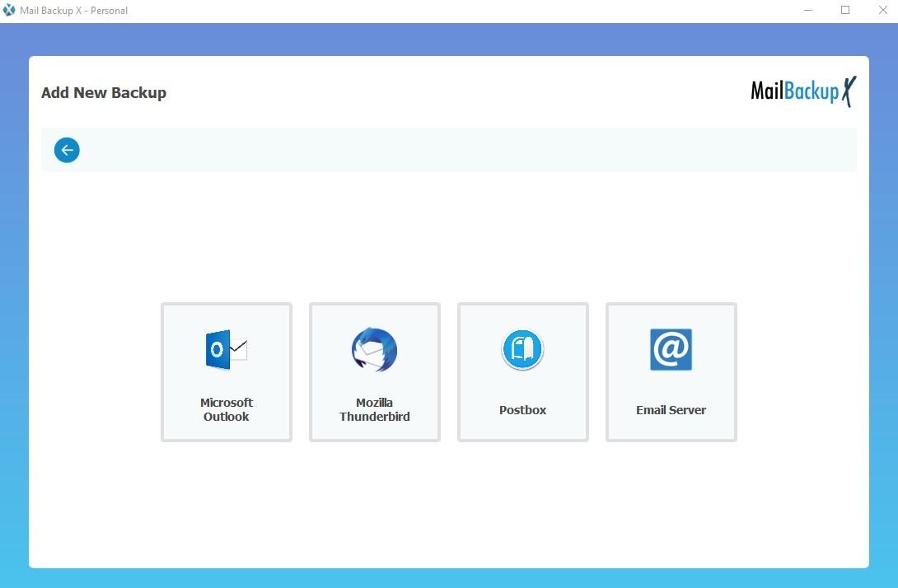Click the Email Server label text
Viewport: 898px width, 588px height.
(x=671, y=410)
